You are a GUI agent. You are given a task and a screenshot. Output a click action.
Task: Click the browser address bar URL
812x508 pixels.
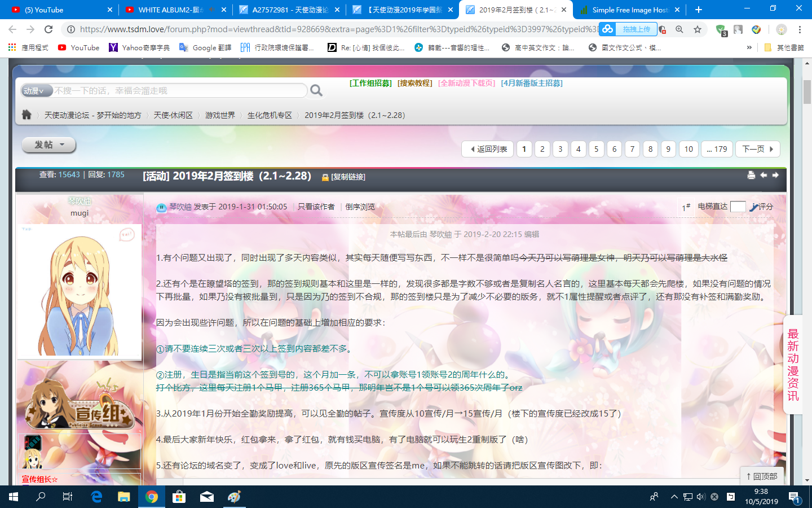point(338,29)
